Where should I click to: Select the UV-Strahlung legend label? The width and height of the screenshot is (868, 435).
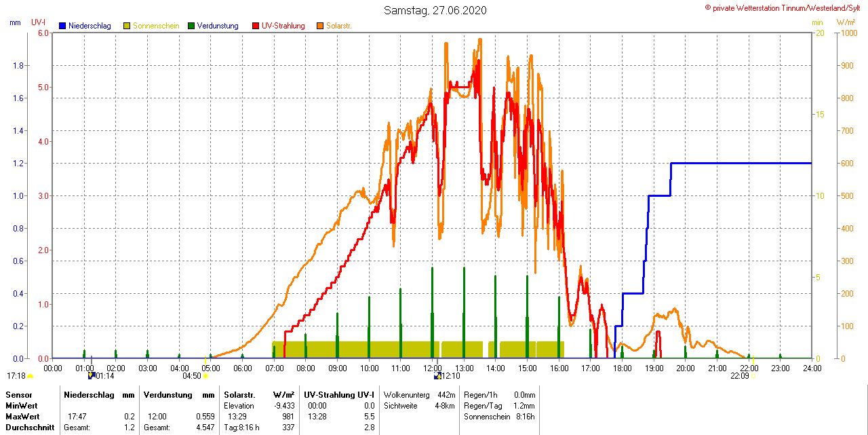283,26
